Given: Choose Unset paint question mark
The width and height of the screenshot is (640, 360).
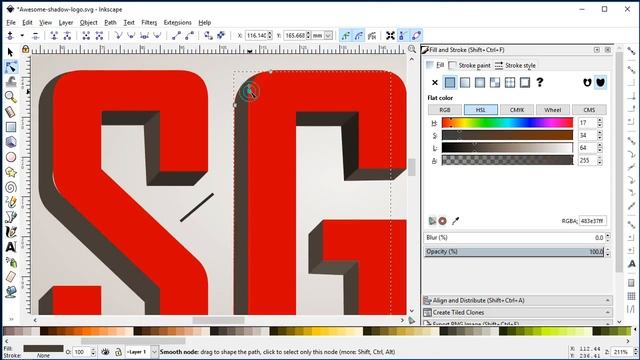Looking at the screenshot, I should [x=540, y=82].
